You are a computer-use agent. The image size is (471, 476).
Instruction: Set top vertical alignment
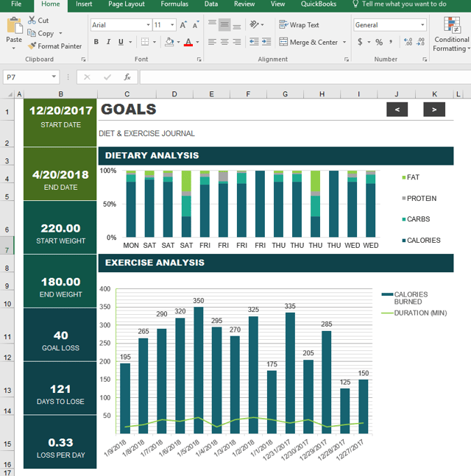point(212,24)
